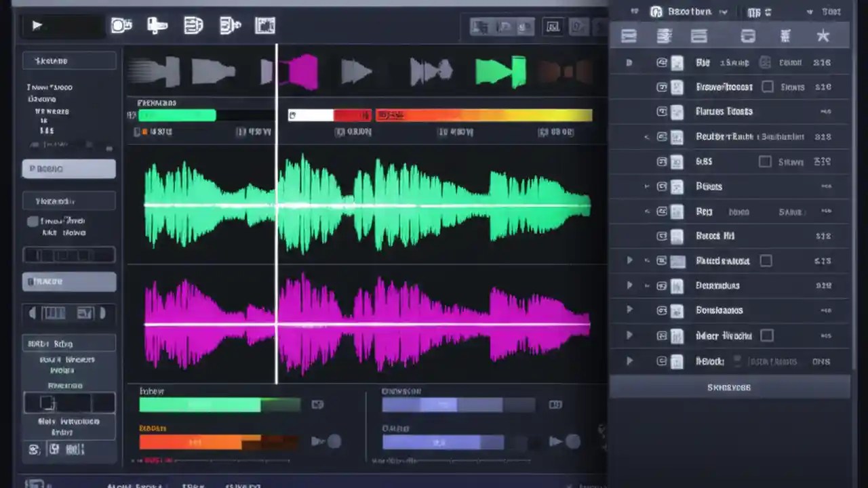
Task: Click the file icon beside the Bass entry
Action: 677,211
